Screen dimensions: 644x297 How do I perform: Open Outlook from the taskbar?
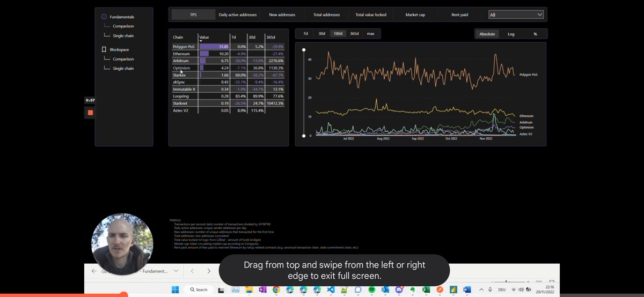[385, 289]
